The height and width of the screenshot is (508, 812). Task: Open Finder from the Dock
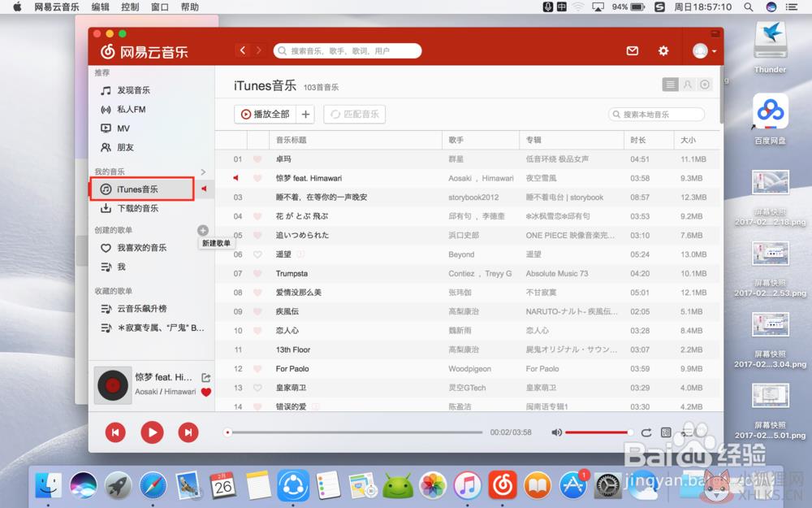48,486
